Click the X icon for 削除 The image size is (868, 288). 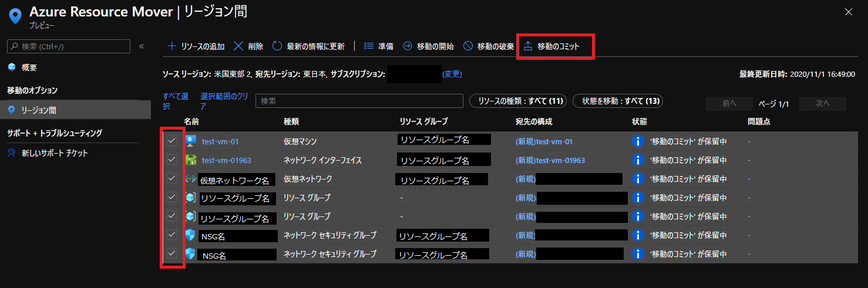[238, 46]
